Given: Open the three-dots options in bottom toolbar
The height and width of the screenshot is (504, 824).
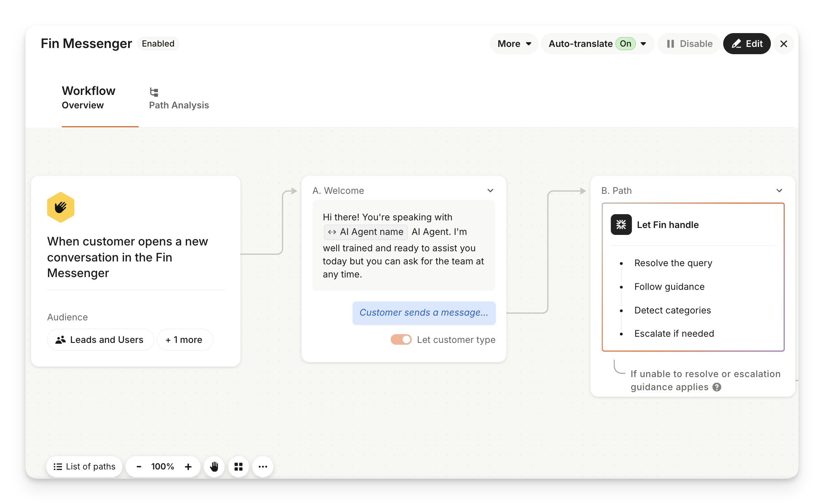Looking at the screenshot, I should point(263,467).
